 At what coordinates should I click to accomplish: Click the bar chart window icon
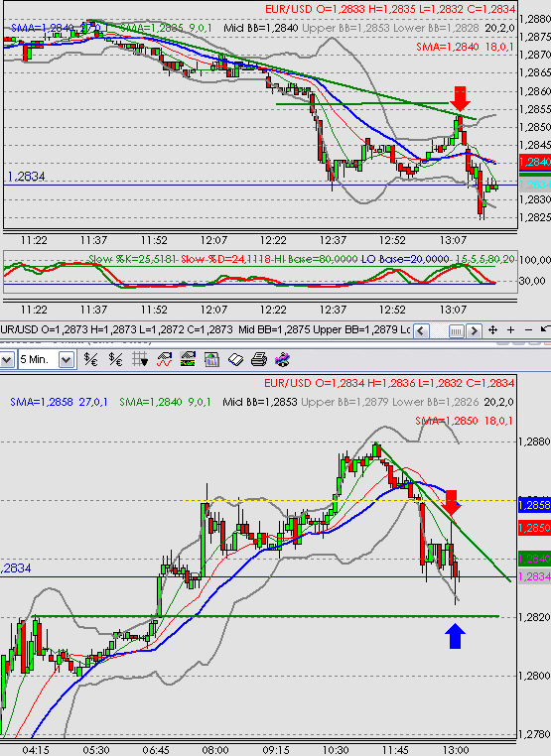(211, 359)
